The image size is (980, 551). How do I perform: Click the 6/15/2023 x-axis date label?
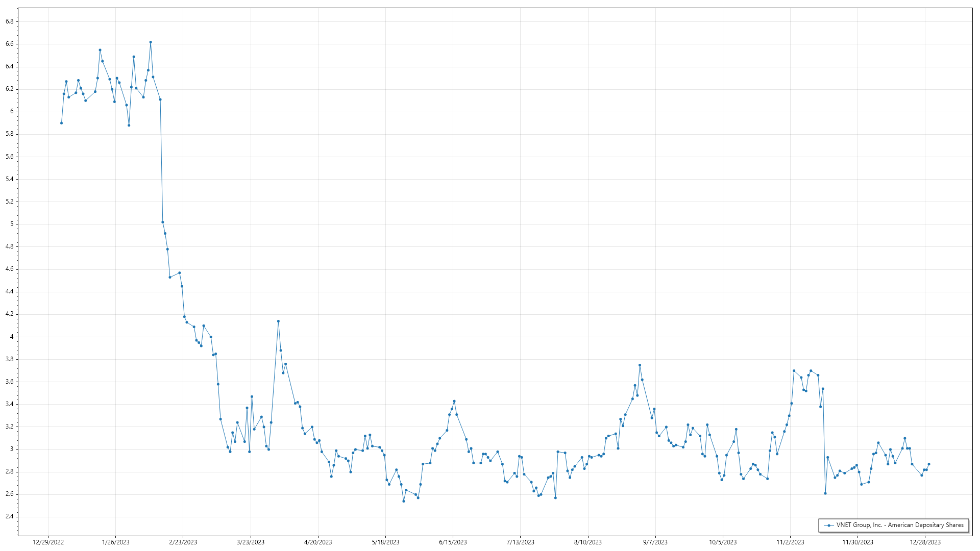453,542
